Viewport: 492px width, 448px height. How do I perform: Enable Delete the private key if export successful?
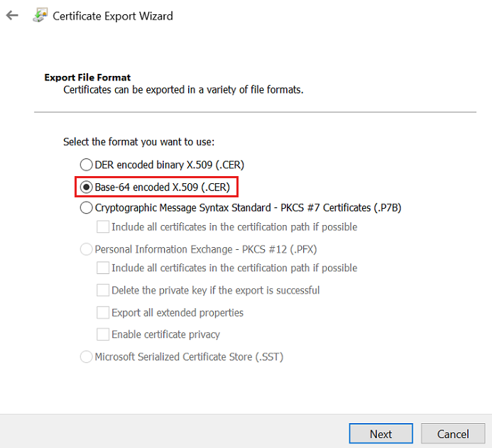coord(103,290)
